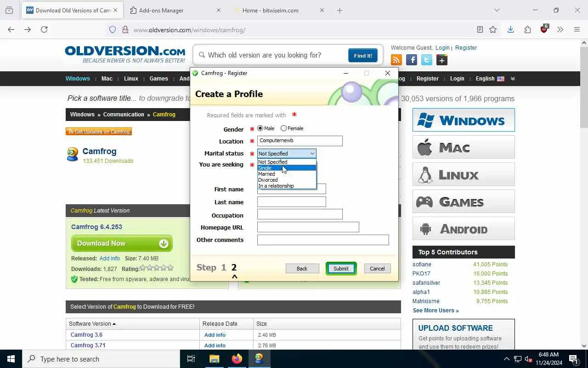Choose Single from marital status list
The image size is (588, 368).
point(287,168)
